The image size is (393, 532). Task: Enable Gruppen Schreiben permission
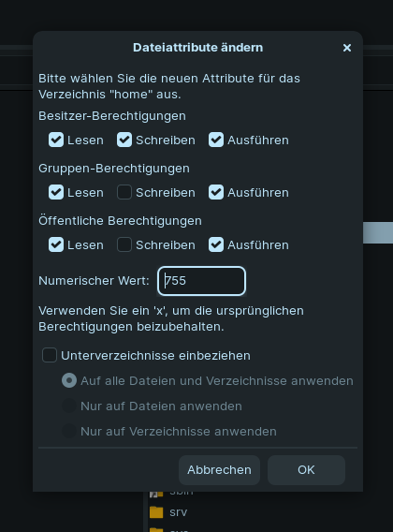click(x=124, y=192)
